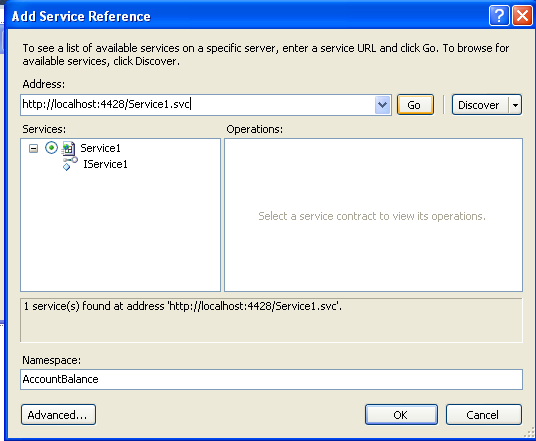
Task: Select the IService1 service contract
Action: pyautogui.click(x=105, y=164)
